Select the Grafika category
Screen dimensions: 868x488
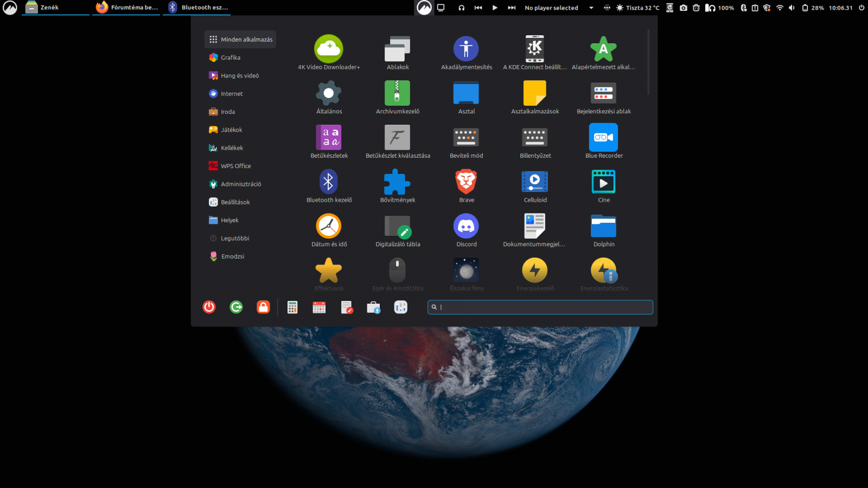coord(240,57)
